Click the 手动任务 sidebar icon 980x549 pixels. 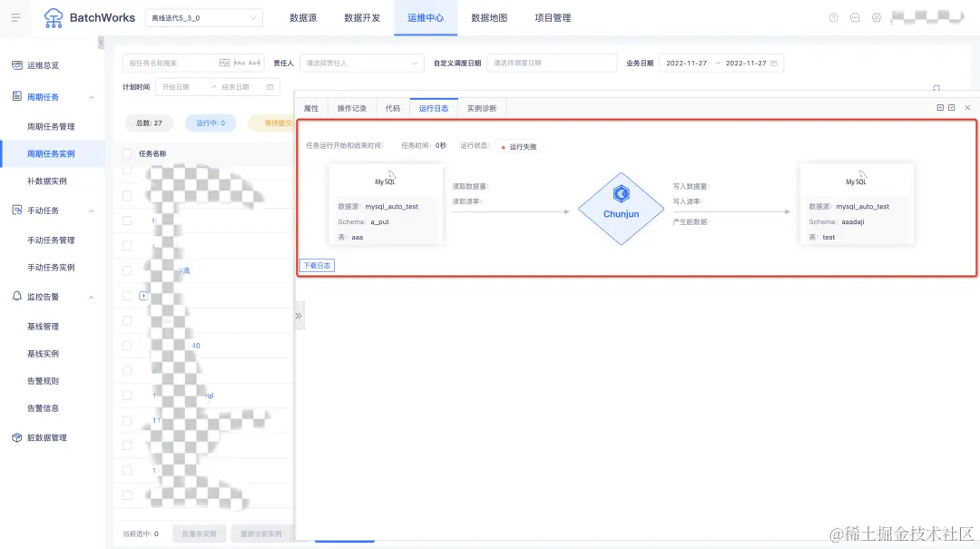(17, 211)
